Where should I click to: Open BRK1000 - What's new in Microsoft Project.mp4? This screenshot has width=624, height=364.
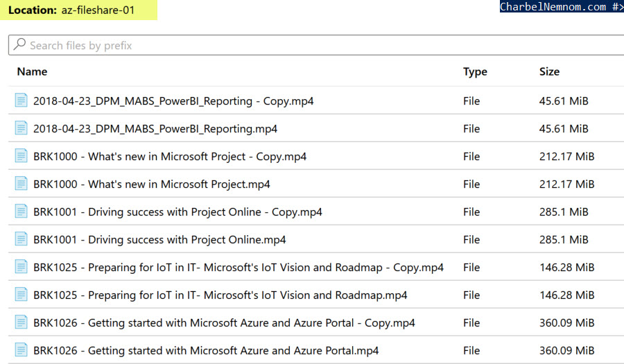[152, 184]
